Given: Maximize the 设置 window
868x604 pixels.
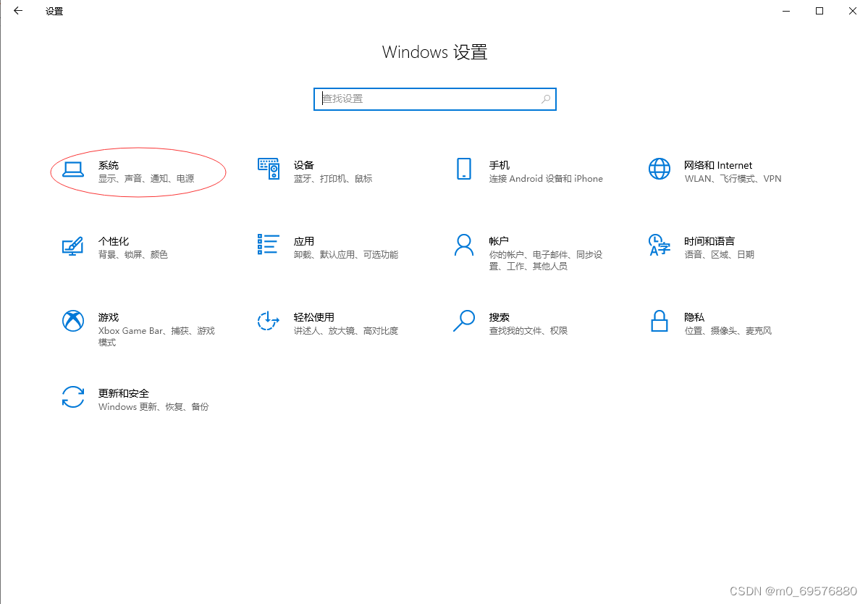Looking at the screenshot, I should click(x=819, y=11).
